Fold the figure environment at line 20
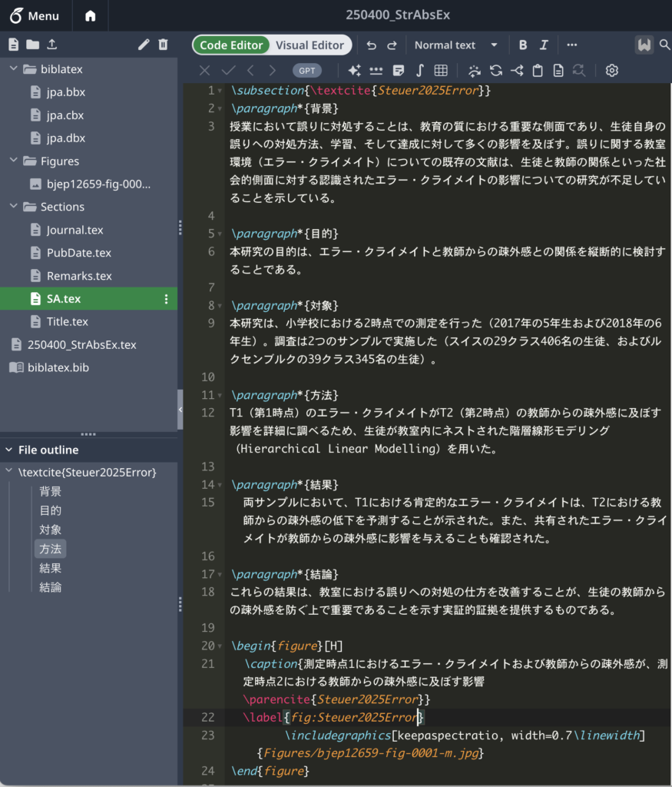 click(x=221, y=646)
